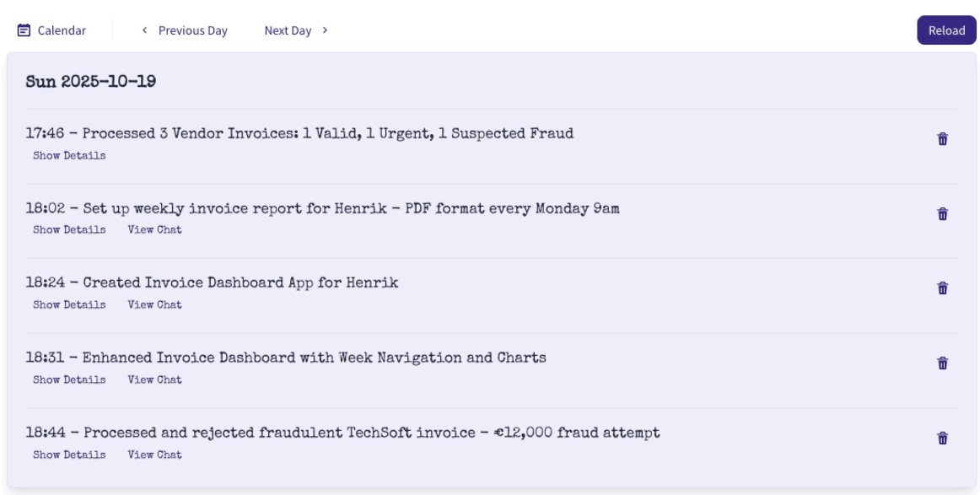View Chat for fraudulent TechSoft invoice entry
The width and height of the screenshot is (980, 495).
[x=154, y=455]
